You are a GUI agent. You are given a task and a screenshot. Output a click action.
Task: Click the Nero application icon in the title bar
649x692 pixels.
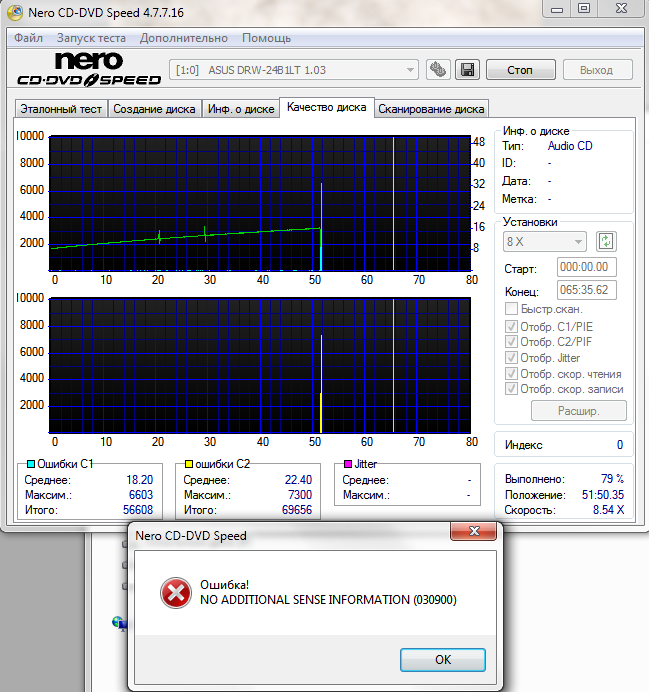coord(15,12)
